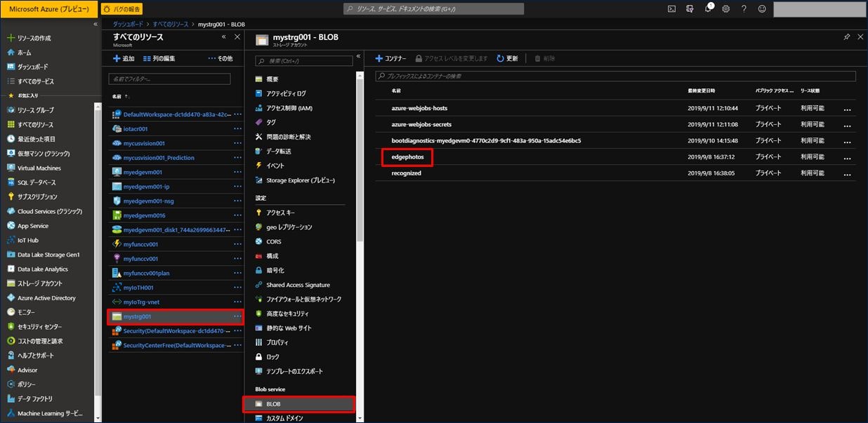Screen dimensions: 868x423
Task: Open ellipsis menu for myfunccv001plan
Action: point(237,273)
